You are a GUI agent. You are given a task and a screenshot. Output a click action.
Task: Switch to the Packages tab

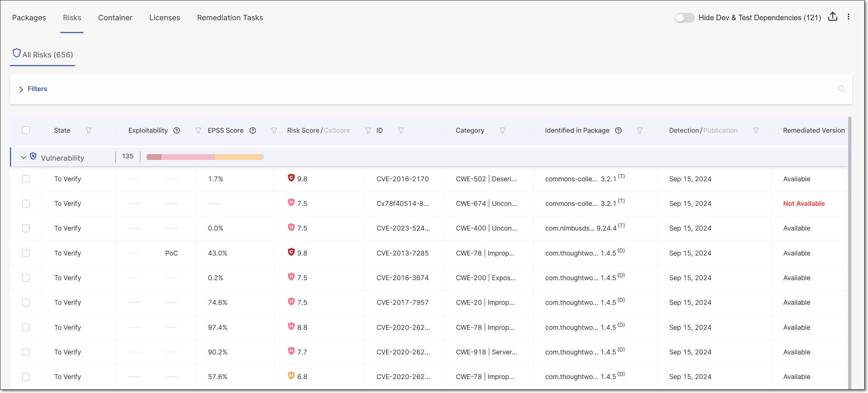(x=29, y=18)
